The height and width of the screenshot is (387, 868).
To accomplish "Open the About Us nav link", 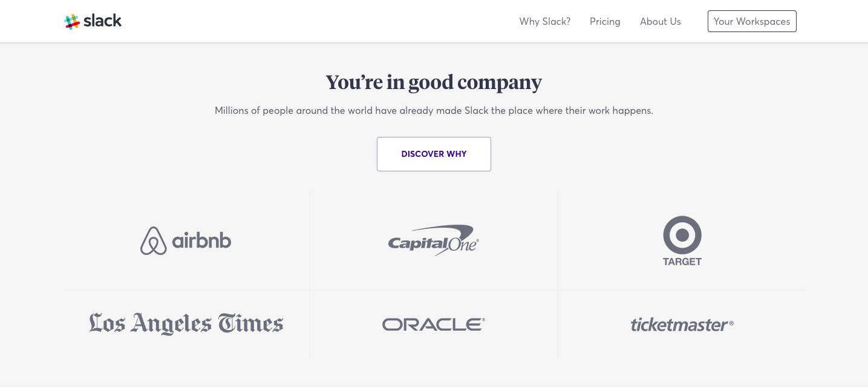I will click(660, 21).
